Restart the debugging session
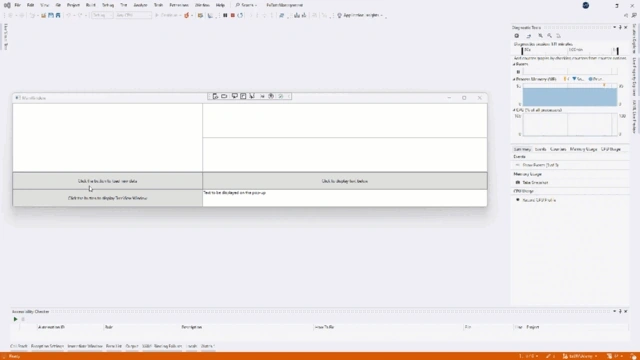Image resolution: width=640 pixels, height=360 pixels. 240,16
